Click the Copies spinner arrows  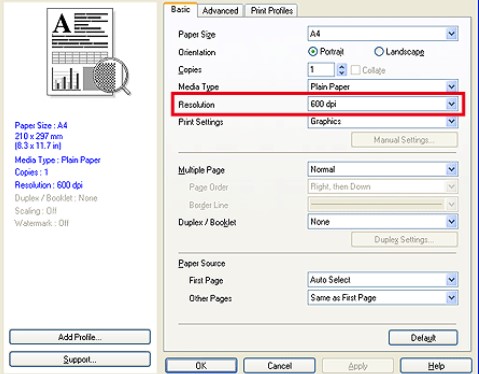[x=341, y=70]
